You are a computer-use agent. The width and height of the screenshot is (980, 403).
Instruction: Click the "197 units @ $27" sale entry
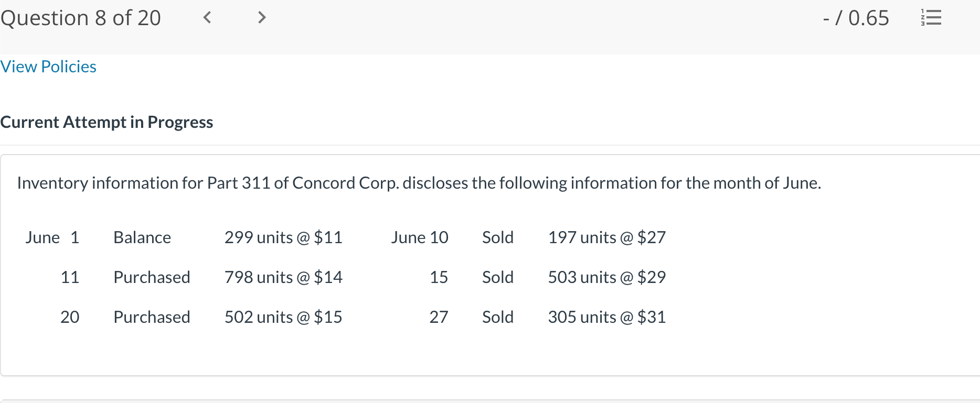point(606,237)
